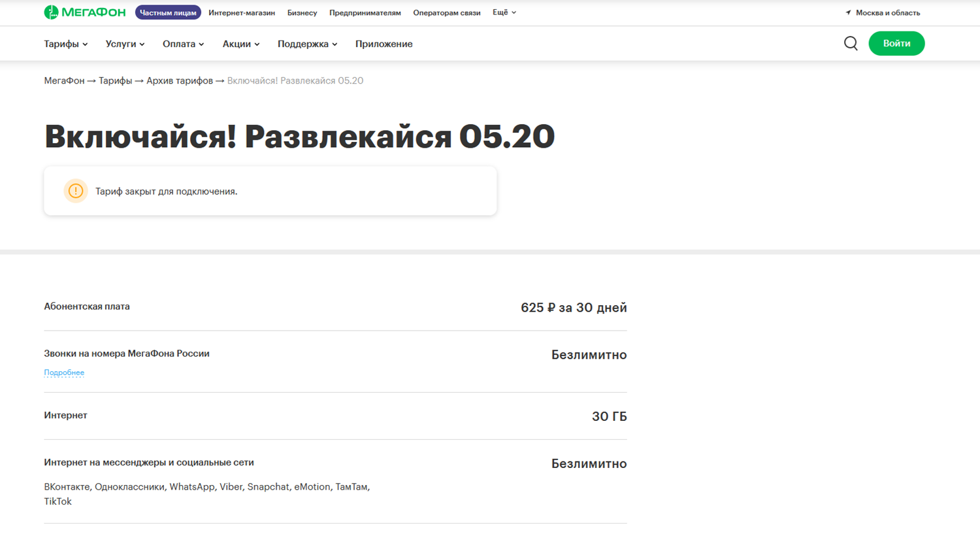Expand the Поддержка dropdown menu
980x534 pixels.
[x=308, y=44]
